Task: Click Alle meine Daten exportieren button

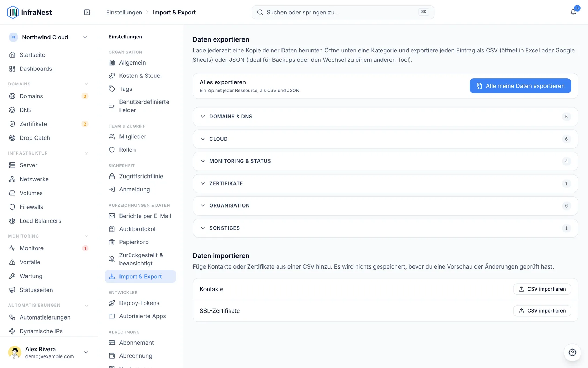Action: pyautogui.click(x=520, y=86)
